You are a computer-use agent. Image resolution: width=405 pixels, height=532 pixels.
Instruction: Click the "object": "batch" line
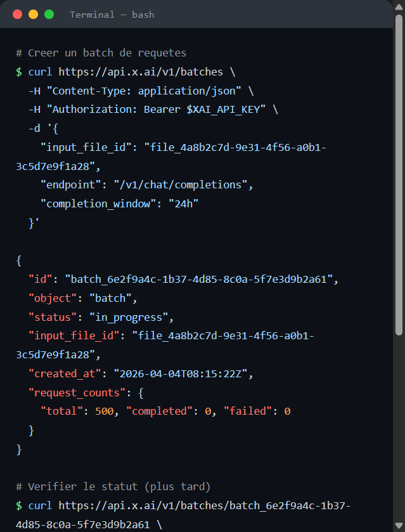(x=83, y=298)
